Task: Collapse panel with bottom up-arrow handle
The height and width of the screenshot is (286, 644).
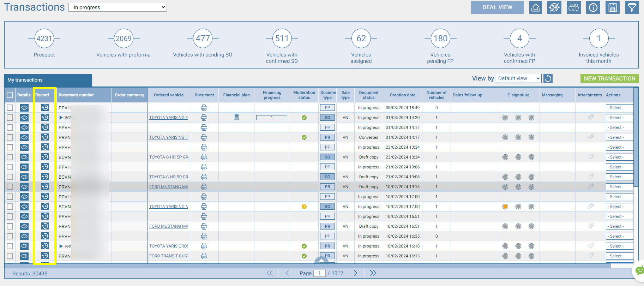Action: click(321, 261)
